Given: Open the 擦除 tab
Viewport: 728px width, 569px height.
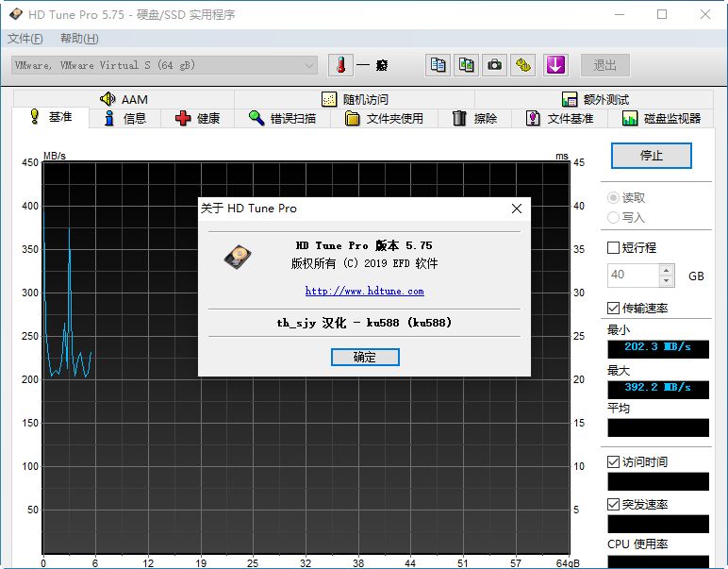Looking at the screenshot, I should tap(474, 119).
